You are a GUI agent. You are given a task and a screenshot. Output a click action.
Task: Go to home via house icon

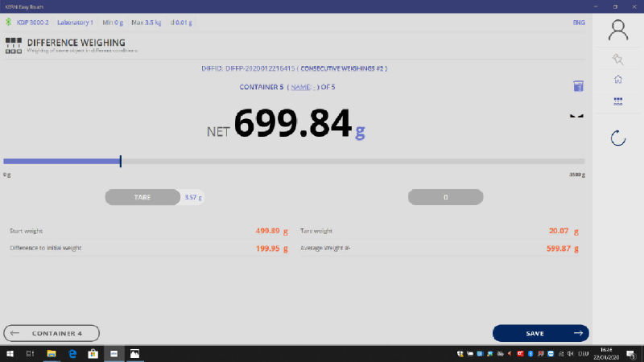(x=617, y=80)
